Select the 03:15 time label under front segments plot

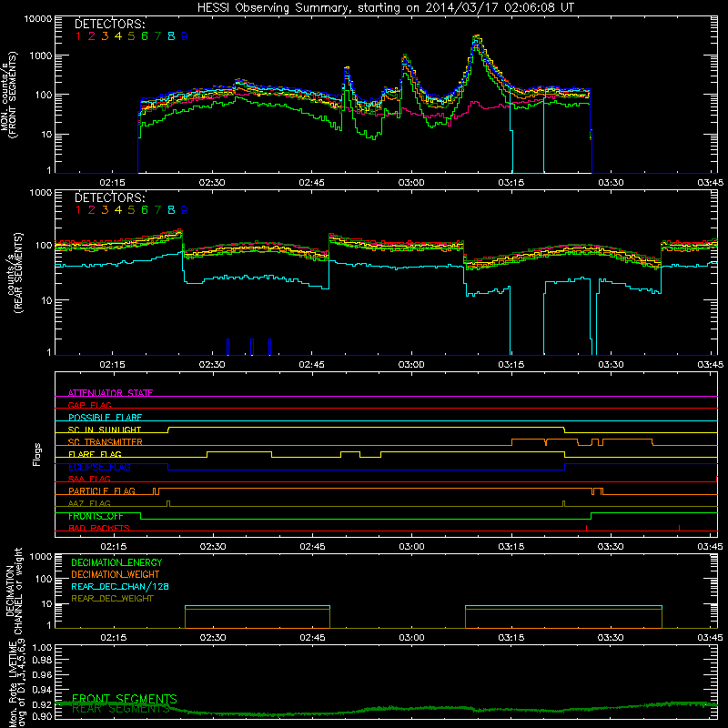[x=511, y=183]
